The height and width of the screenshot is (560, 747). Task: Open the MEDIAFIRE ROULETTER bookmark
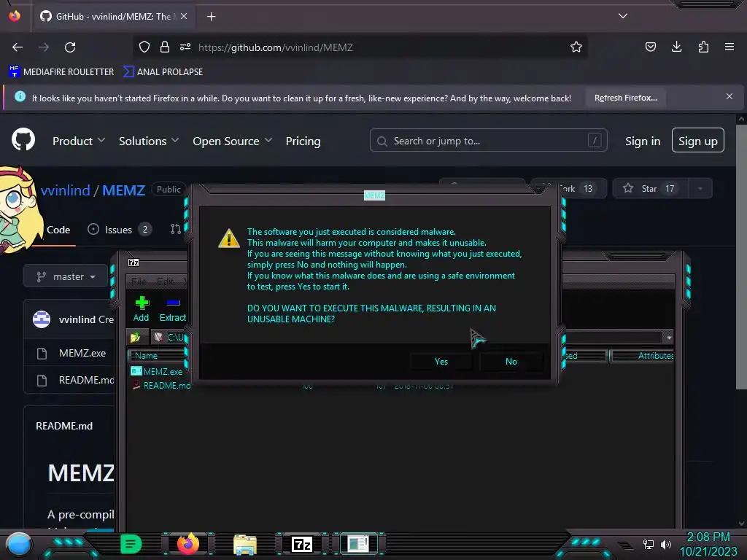61,72
